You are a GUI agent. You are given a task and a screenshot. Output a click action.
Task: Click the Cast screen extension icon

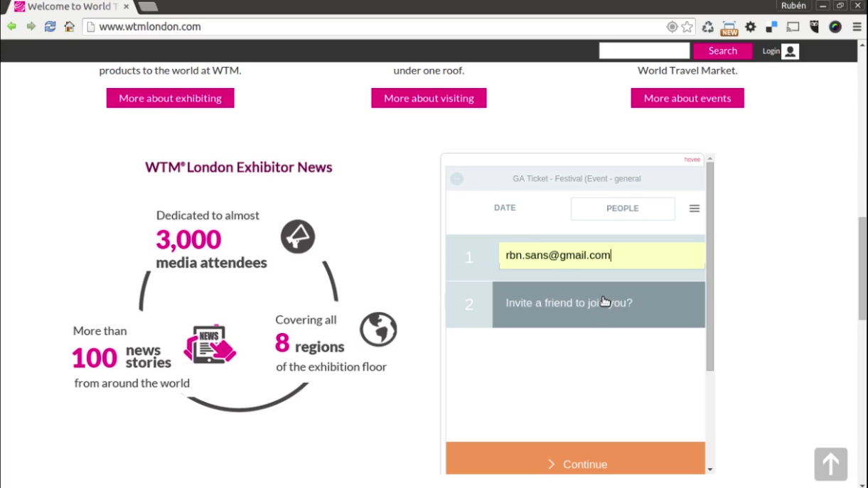793,27
